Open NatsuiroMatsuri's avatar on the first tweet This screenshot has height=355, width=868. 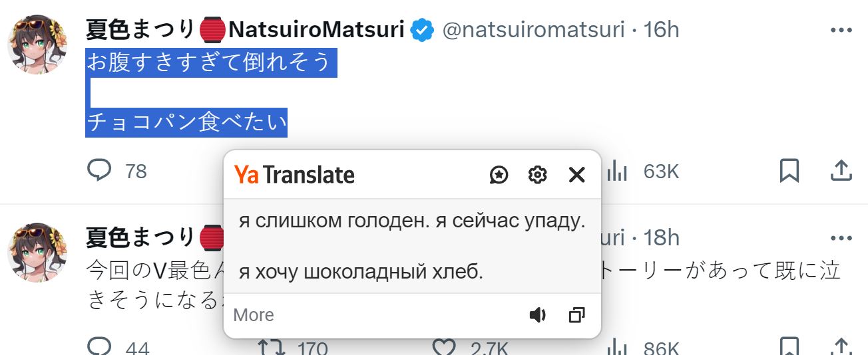37,45
